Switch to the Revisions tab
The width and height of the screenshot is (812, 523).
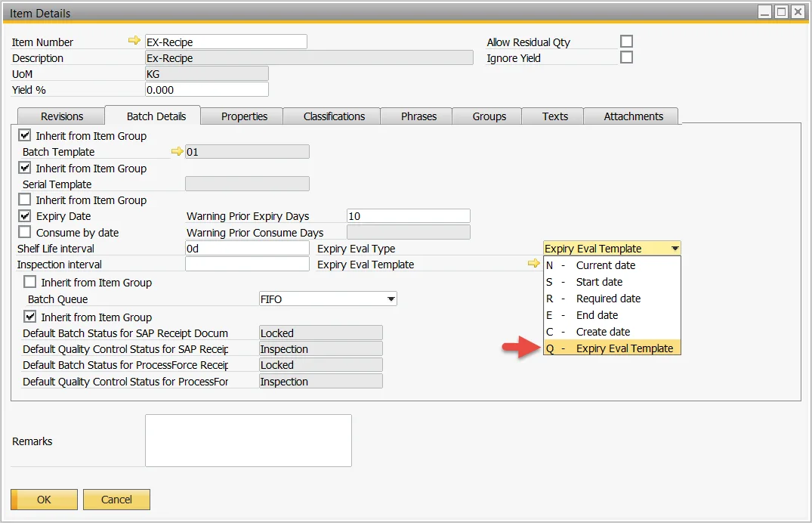62,116
